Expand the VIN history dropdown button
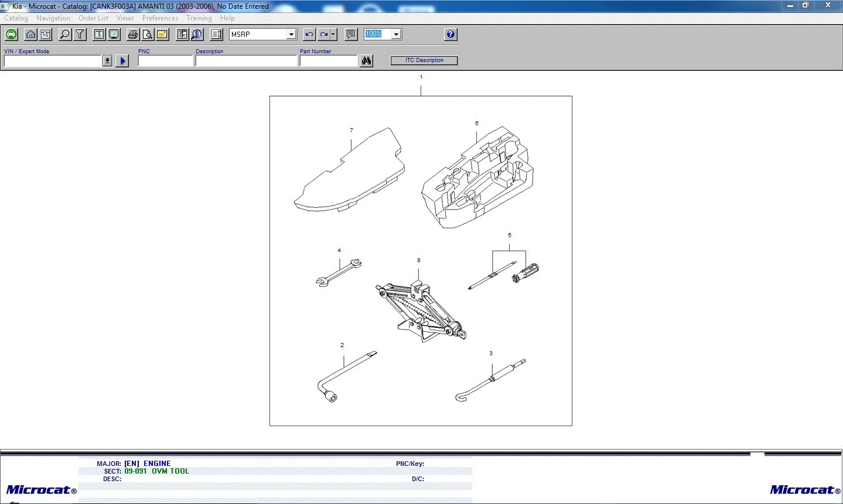 tap(107, 61)
